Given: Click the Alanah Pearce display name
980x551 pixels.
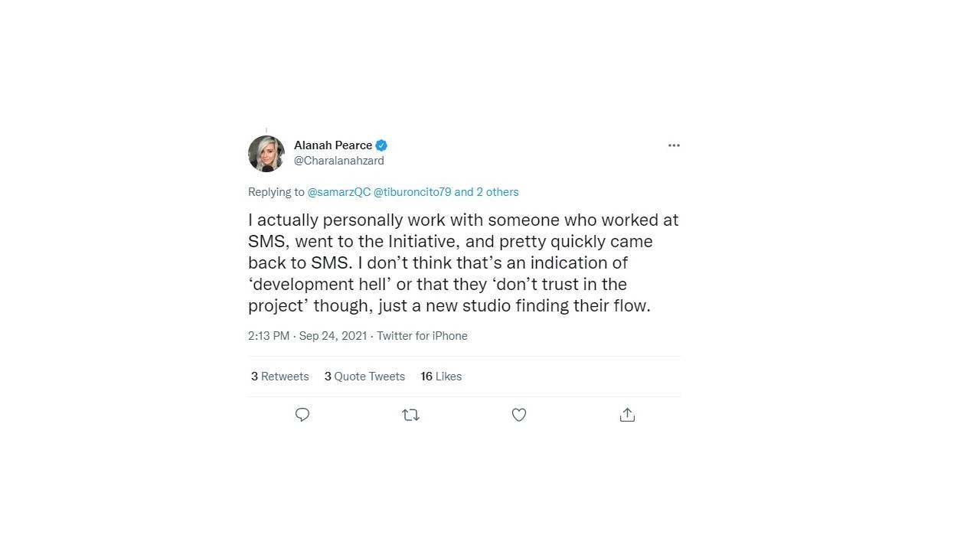Looking at the screenshot, I should click(333, 145).
